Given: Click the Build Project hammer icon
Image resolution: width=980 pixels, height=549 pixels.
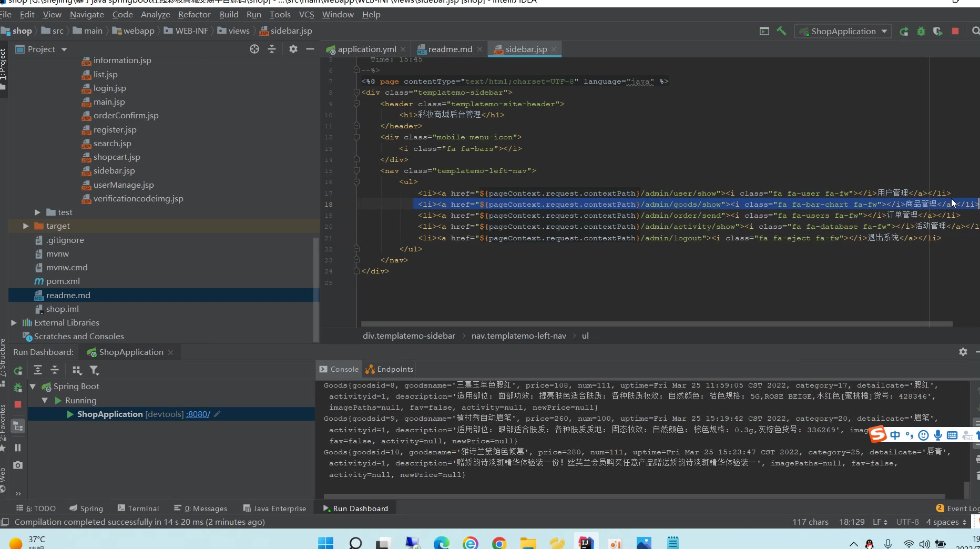Looking at the screenshot, I should pos(781,31).
